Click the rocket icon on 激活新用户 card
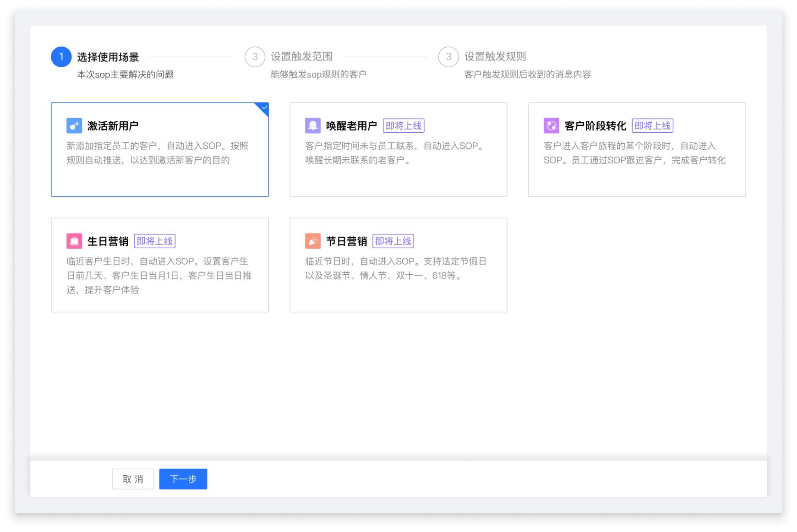This screenshot has width=797, height=532. coord(74,125)
